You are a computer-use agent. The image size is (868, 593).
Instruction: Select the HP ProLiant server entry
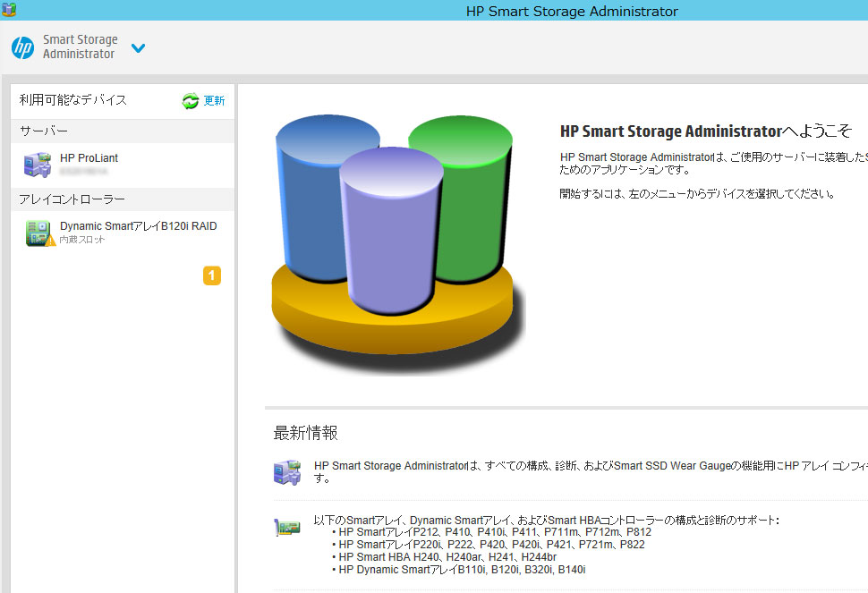[x=123, y=165]
